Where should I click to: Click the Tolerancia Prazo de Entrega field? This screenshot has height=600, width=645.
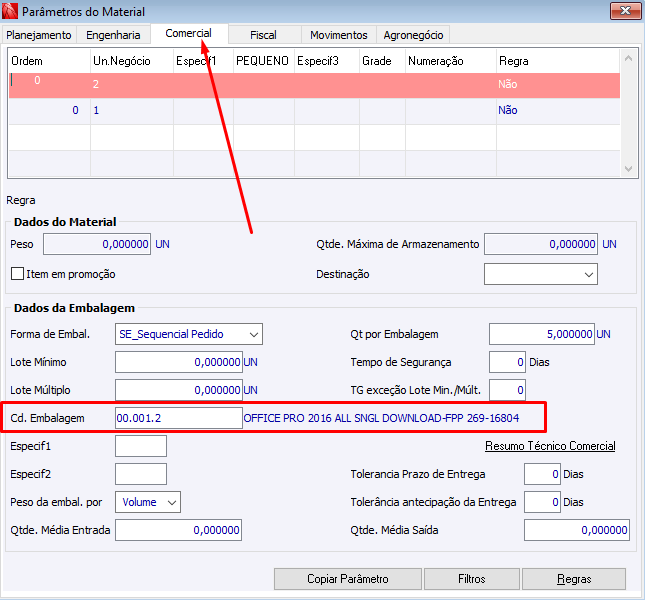[542, 474]
